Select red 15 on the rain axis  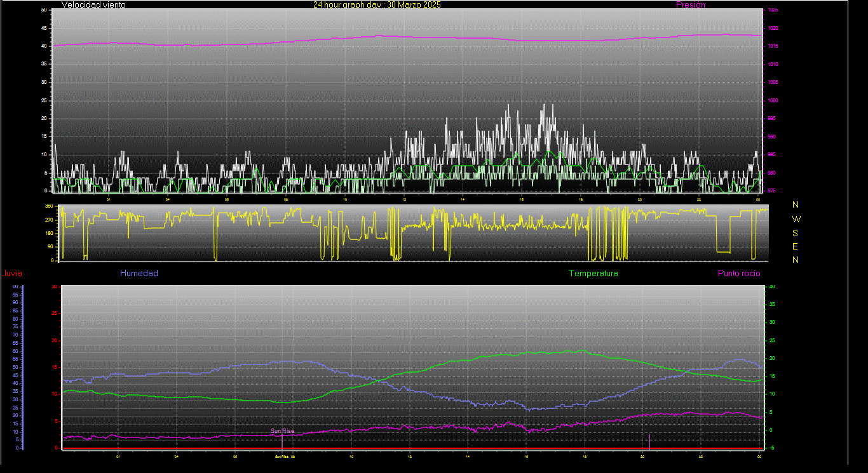[55, 368]
